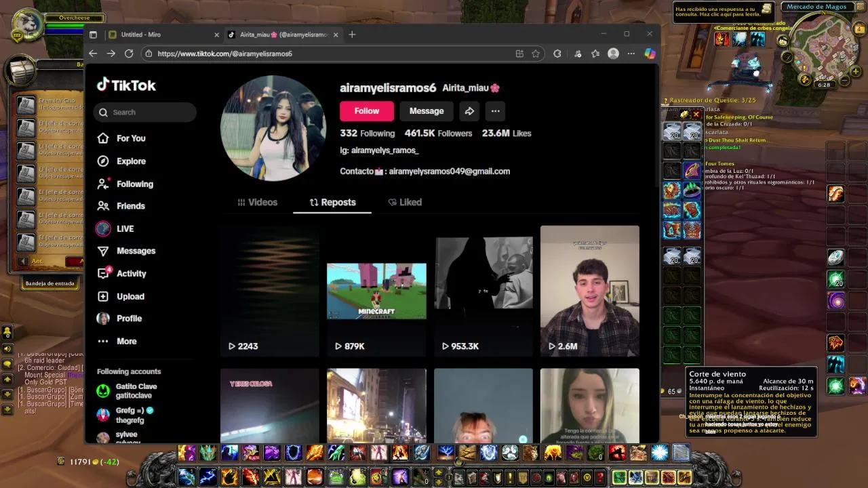Image resolution: width=868 pixels, height=488 pixels.
Task: Open the Upload page in TikTok
Action: pyautogui.click(x=121, y=296)
